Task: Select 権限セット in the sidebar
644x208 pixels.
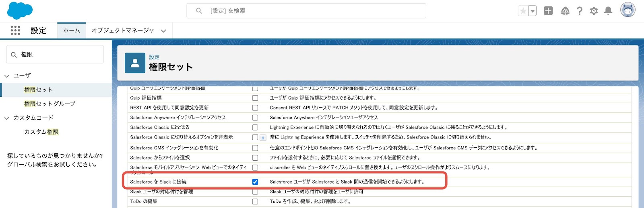Action: click(38, 90)
